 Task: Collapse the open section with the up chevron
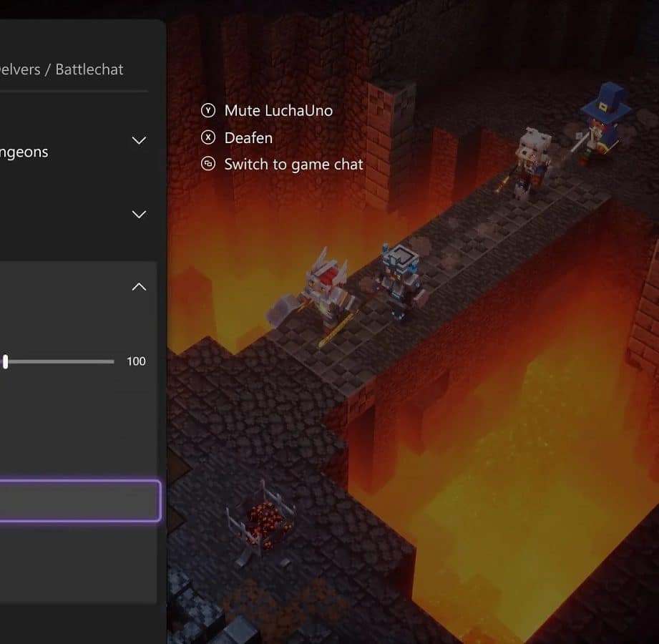click(139, 287)
